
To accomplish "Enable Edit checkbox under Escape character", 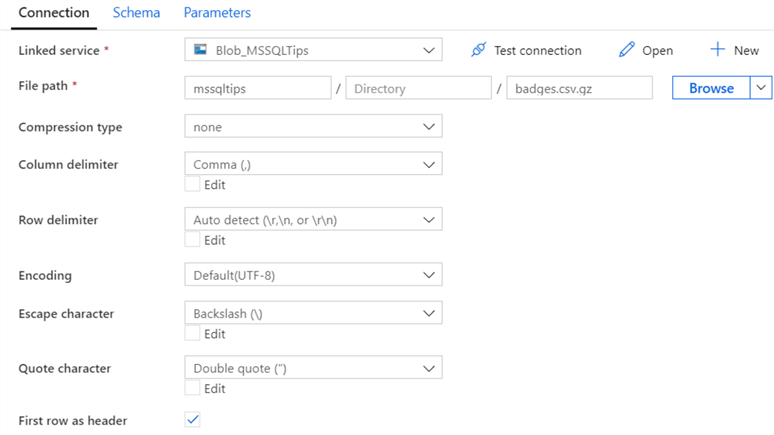I will point(193,334).
